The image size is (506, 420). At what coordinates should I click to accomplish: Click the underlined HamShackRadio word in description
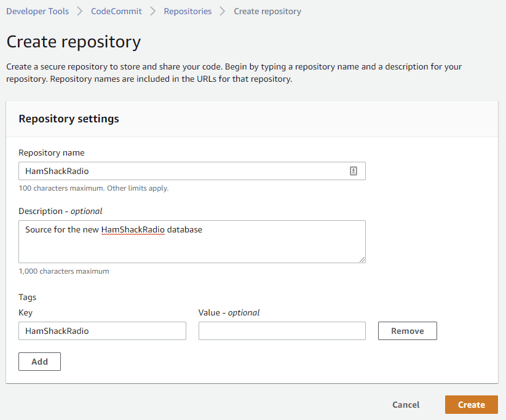point(133,229)
